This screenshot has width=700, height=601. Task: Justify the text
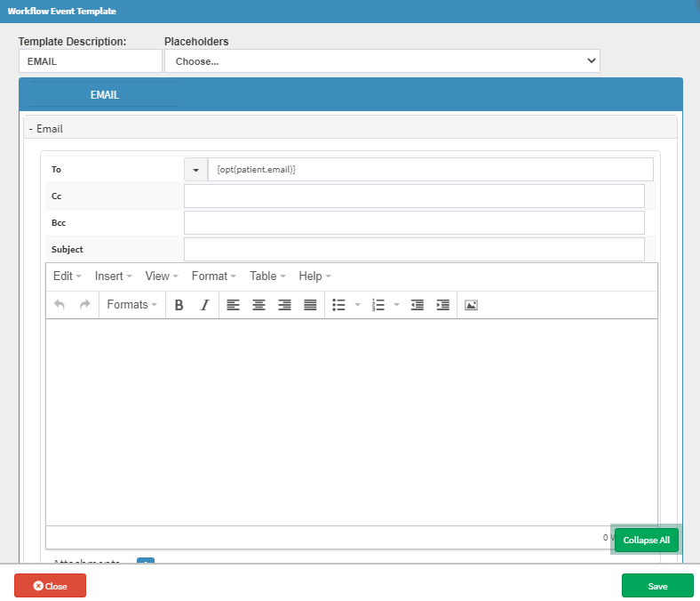[310, 305]
